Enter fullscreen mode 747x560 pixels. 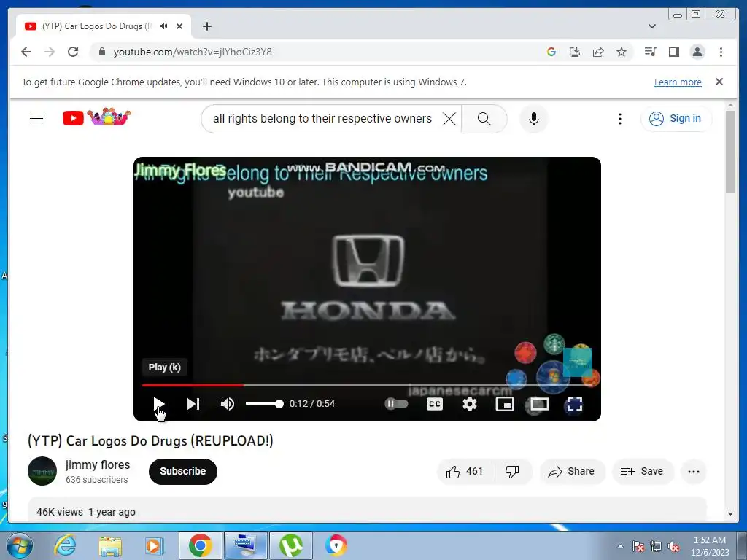click(575, 404)
